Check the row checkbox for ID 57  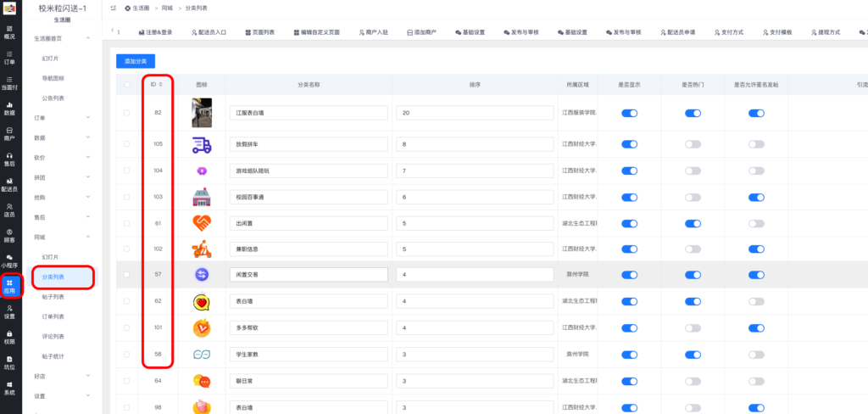coord(127,274)
